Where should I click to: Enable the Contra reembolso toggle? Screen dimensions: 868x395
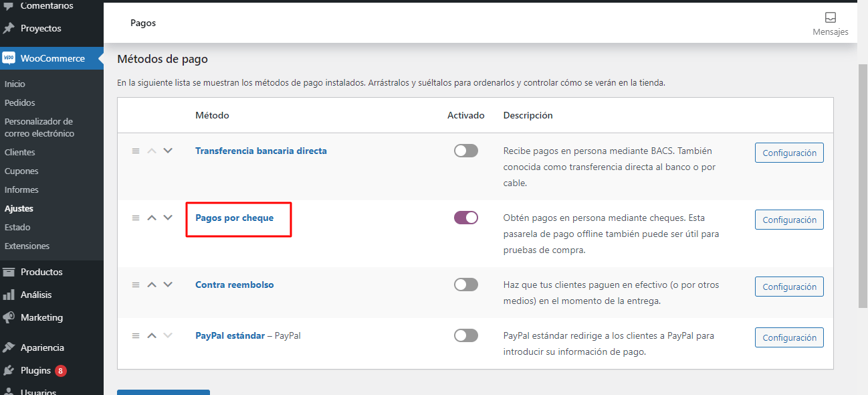tap(466, 285)
